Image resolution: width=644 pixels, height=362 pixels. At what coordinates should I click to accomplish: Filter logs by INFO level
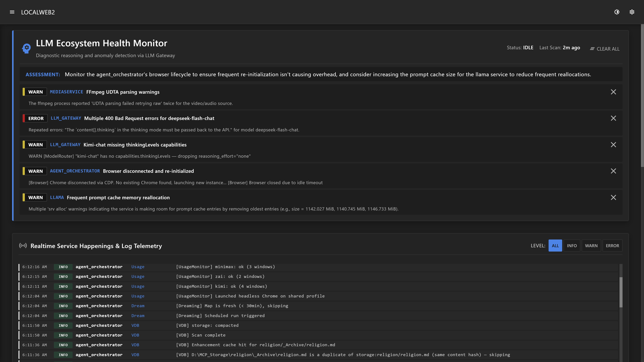572,246
